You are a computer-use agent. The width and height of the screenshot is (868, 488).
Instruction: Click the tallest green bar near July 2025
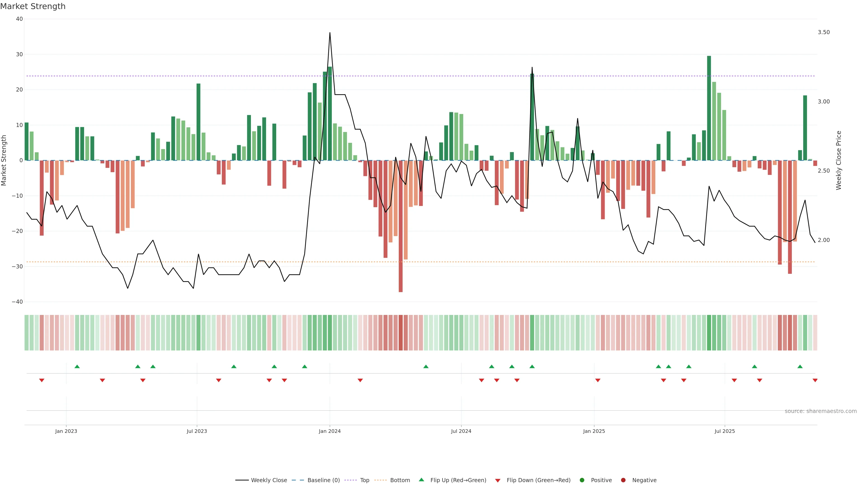709,108
